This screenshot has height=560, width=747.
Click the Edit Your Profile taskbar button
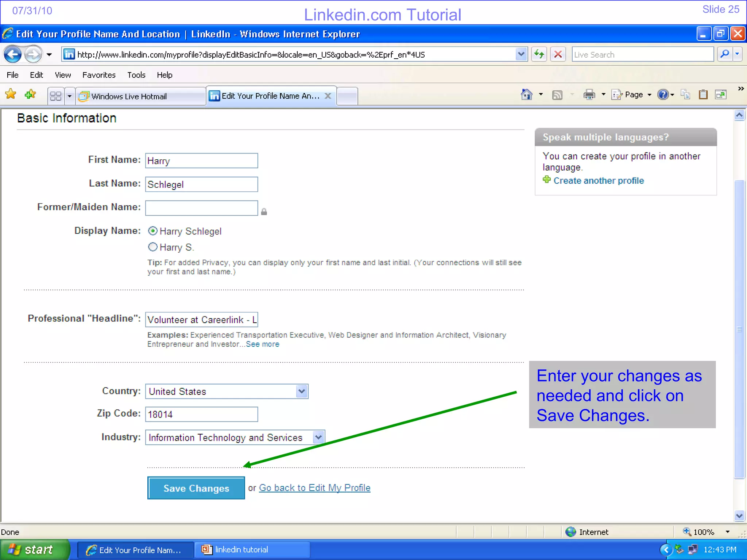[x=135, y=550]
